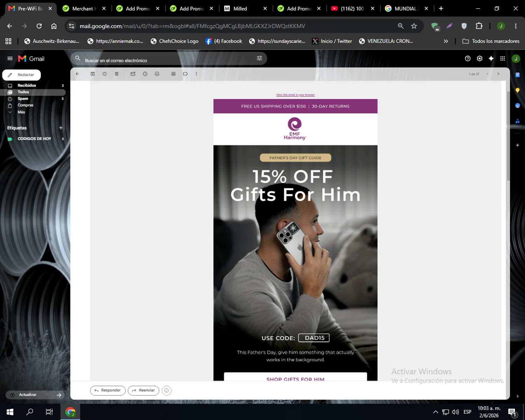Click Actualizar button in sidebar
Image resolution: width=525 pixels, height=420 pixels.
coord(35,395)
